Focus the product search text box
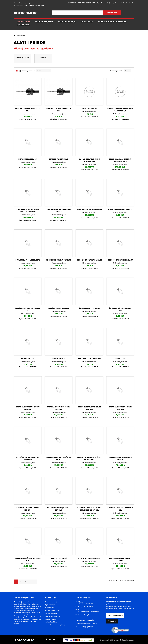 click(x=78, y=13)
